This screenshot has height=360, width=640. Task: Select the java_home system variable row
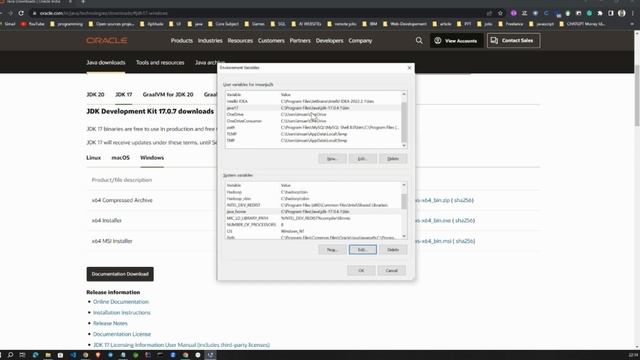click(x=313, y=212)
